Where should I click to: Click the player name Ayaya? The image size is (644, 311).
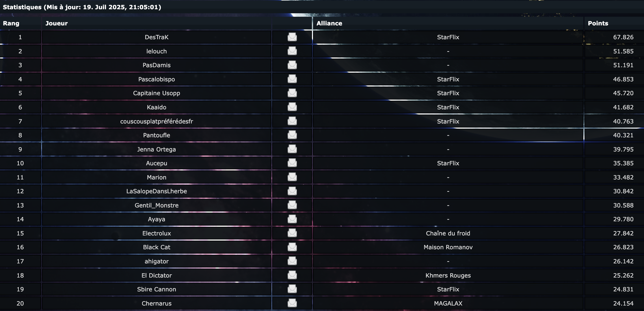click(x=157, y=219)
